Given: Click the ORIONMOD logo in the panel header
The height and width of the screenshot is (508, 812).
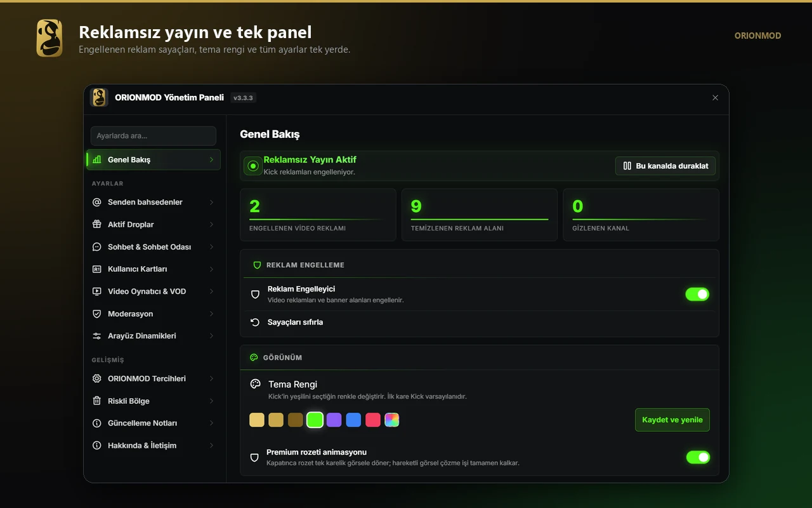Looking at the screenshot, I should (99, 97).
